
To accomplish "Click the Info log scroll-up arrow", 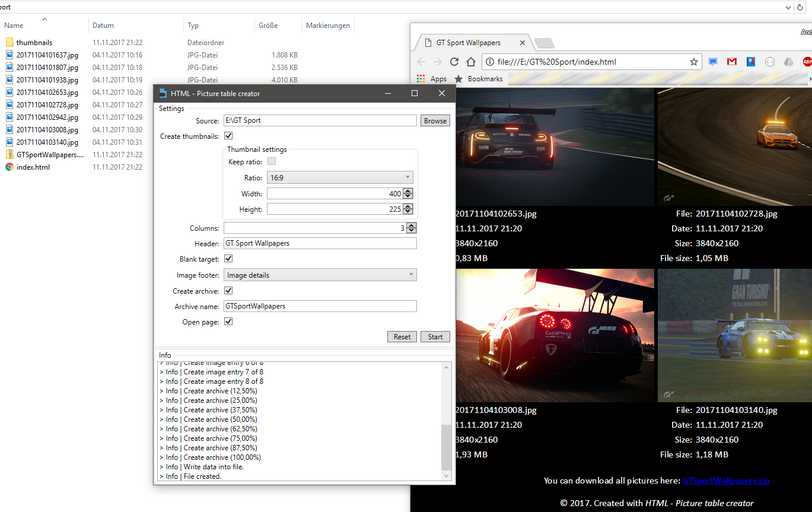I will click(x=447, y=367).
